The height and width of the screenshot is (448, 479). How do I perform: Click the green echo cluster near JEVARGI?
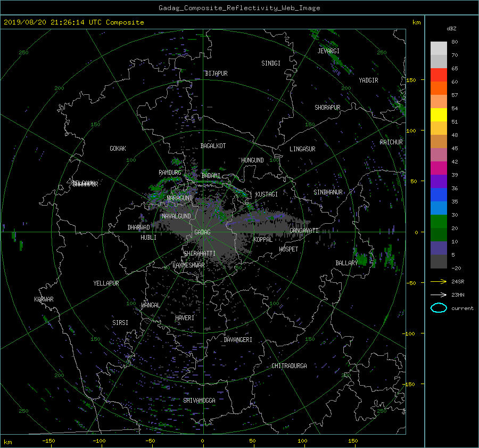[x=337, y=60]
